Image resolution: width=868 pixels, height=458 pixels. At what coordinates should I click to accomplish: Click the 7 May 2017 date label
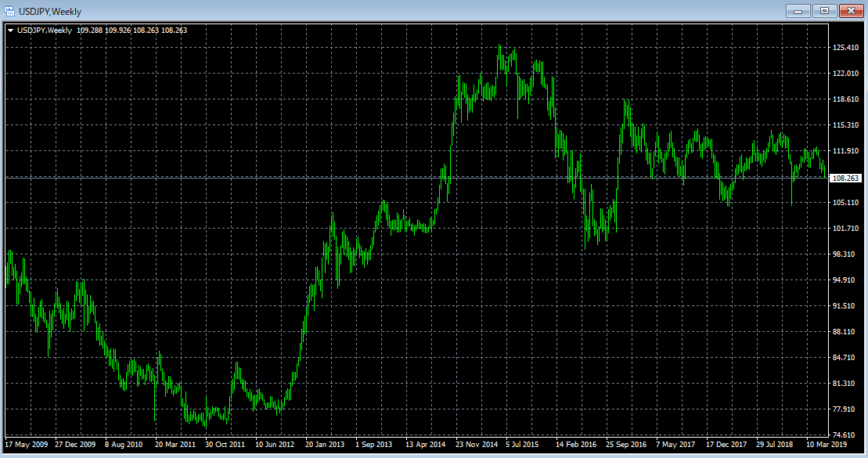click(x=675, y=444)
